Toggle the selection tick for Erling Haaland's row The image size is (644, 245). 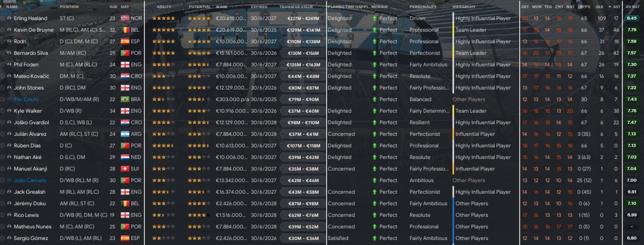click(x=2, y=18)
